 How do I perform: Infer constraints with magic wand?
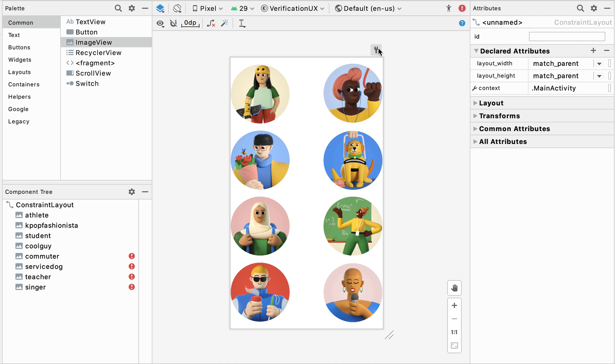coord(224,24)
